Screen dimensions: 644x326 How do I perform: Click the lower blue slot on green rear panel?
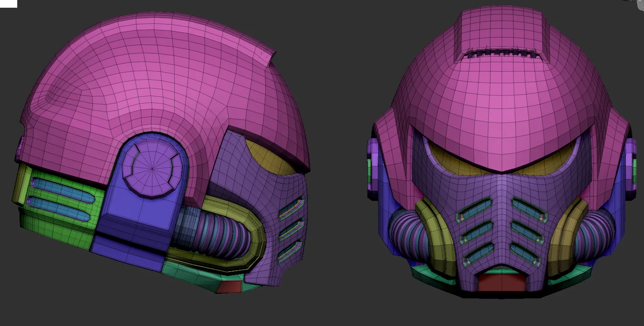coord(59,209)
